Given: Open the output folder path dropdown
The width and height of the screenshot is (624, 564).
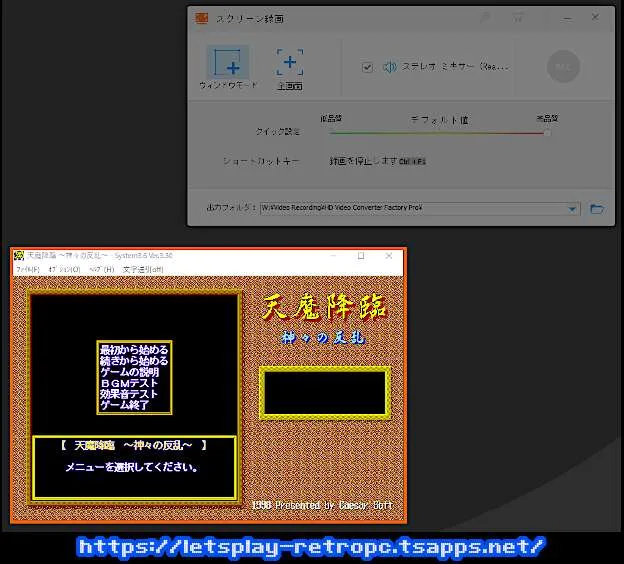Looking at the screenshot, I should tap(572, 209).
